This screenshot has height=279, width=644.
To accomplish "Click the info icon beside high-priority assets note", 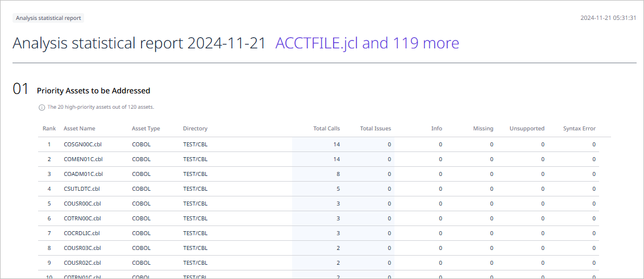I will coord(41,107).
